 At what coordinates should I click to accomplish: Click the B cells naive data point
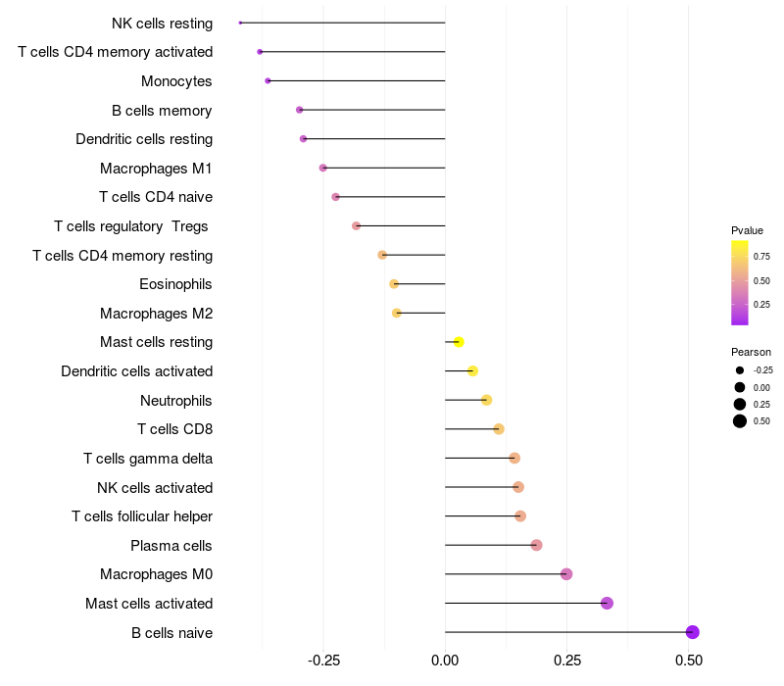[692, 632]
